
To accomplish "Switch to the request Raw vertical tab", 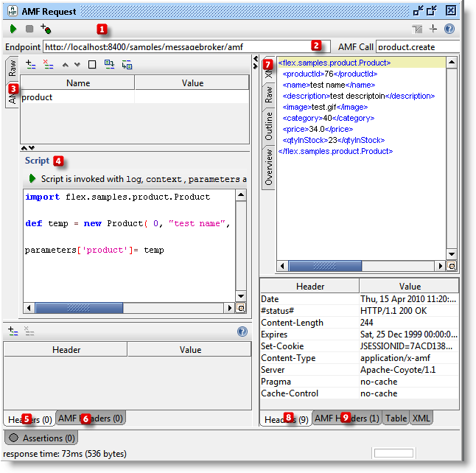I will 12,68.
